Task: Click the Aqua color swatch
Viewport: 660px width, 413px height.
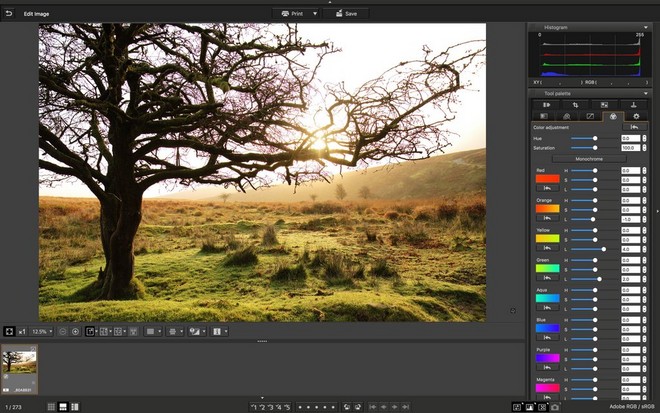Action: point(547,298)
